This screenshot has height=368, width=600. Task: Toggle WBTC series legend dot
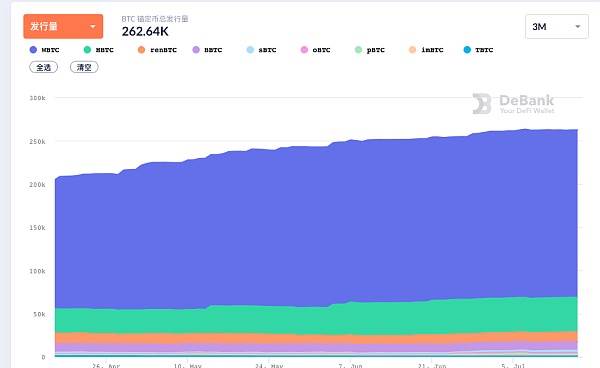tap(33, 50)
